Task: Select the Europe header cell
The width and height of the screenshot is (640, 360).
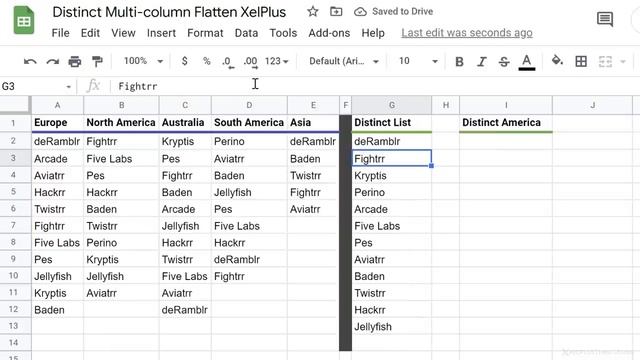Action: tap(58, 122)
